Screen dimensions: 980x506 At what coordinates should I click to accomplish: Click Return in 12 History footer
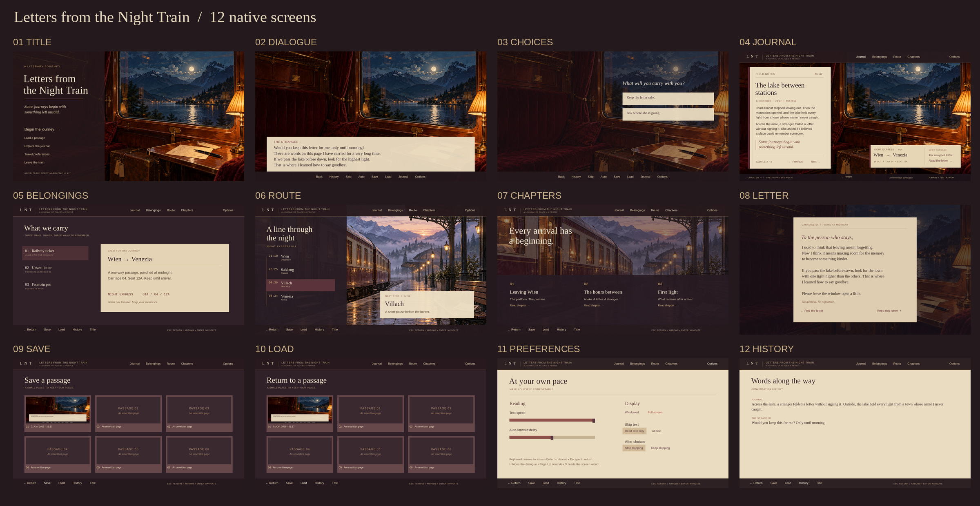(756, 483)
